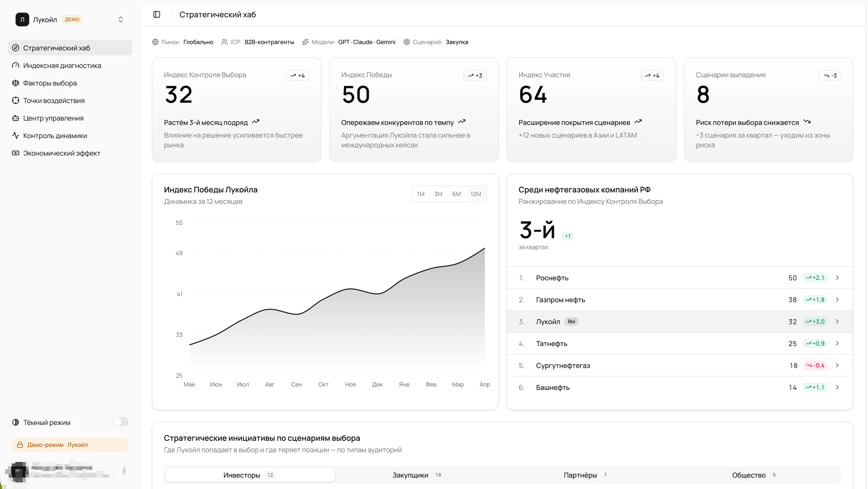The image size is (868, 489).
Task: Select the 1М chart range
Action: click(421, 194)
